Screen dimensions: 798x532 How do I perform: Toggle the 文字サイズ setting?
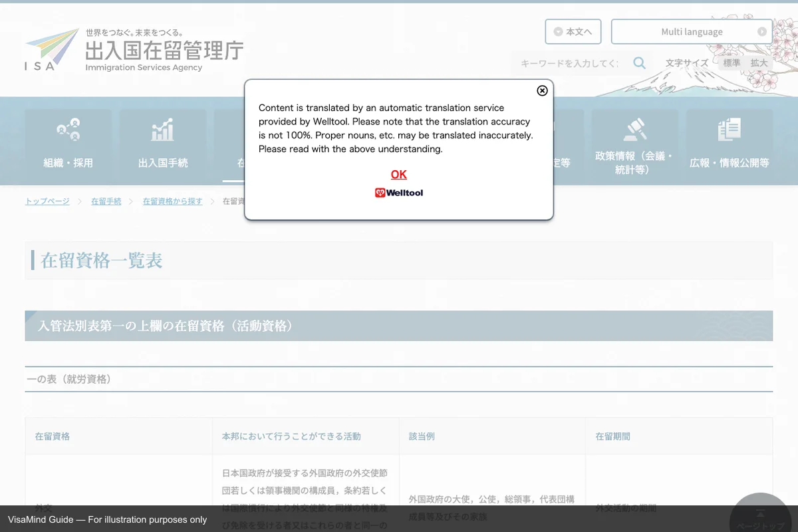686,63
